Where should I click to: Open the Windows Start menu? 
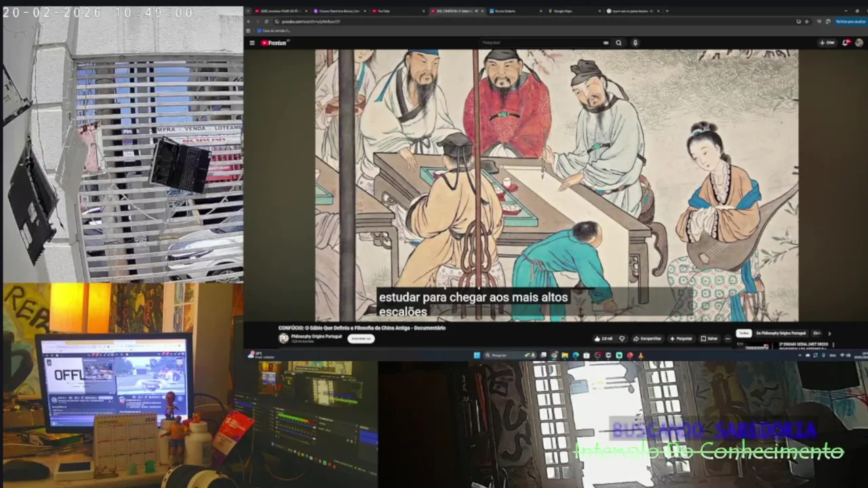tap(477, 355)
